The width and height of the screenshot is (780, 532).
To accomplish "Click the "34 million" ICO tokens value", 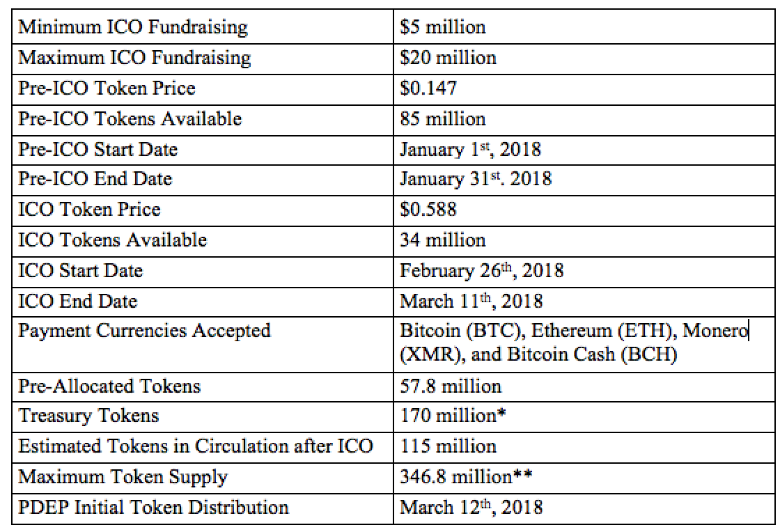I will [443, 240].
